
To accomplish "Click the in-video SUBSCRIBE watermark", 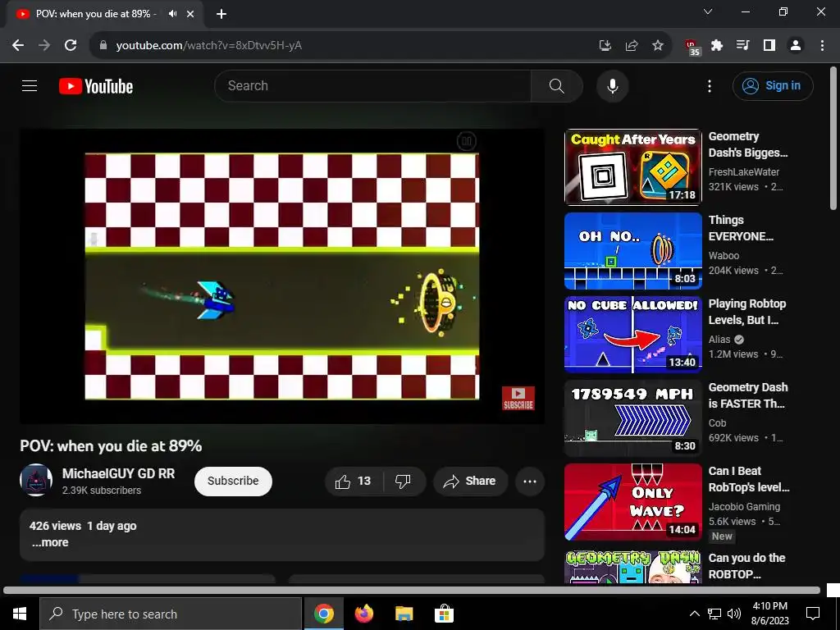I will tap(518, 399).
